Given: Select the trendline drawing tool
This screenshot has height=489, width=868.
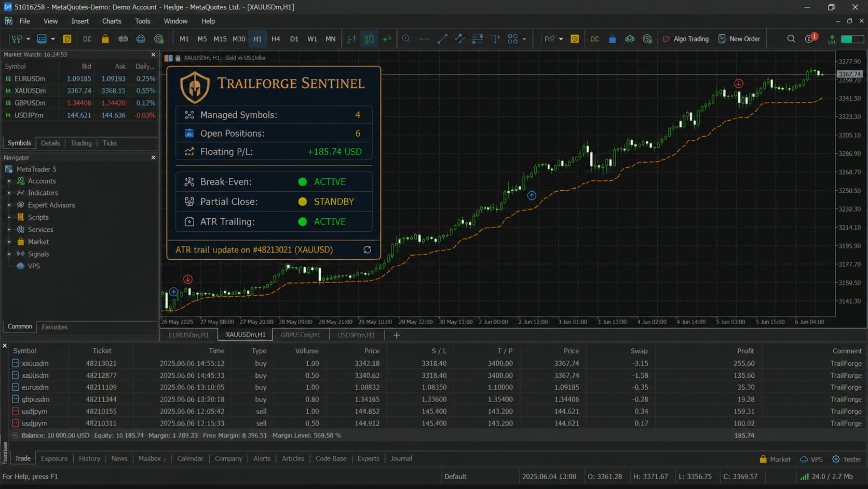Looking at the screenshot, I should click(442, 39).
